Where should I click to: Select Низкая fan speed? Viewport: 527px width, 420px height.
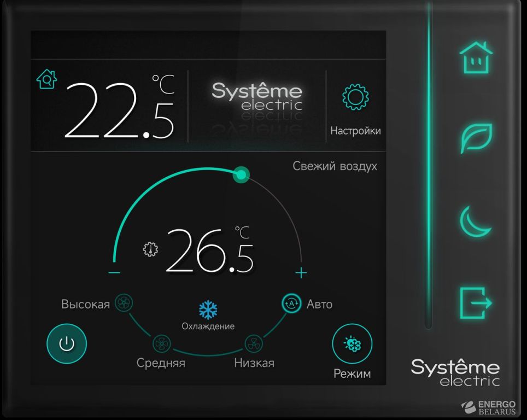click(254, 343)
